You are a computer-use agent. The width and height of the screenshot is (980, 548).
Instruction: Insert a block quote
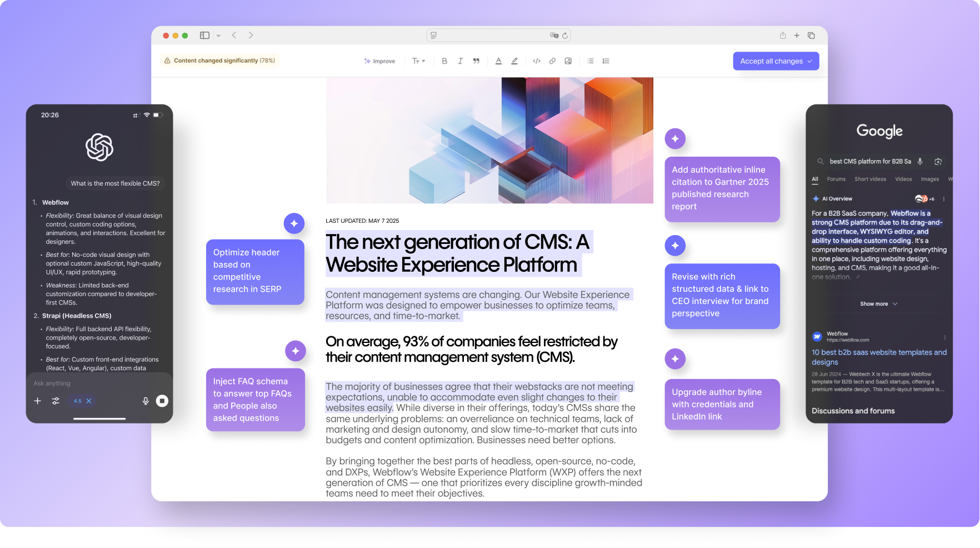pyautogui.click(x=476, y=61)
